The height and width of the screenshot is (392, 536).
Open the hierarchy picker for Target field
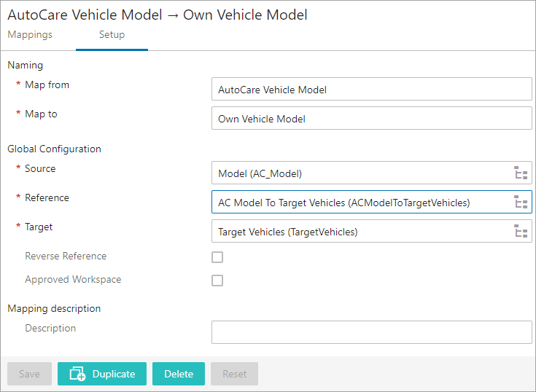point(521,231)
